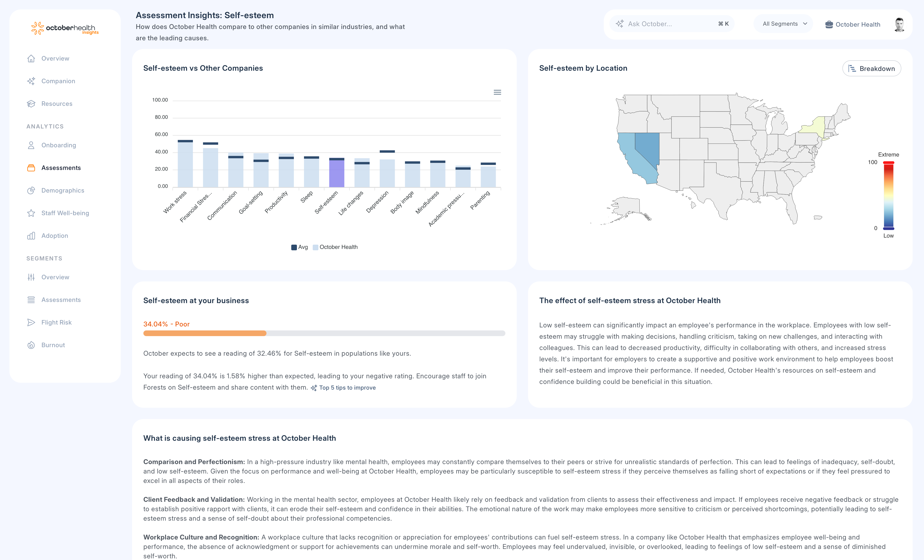The width and height of the screenshot is (924, 560).
Task: Click the Burnout flame icon
Action: coord(31,345)
